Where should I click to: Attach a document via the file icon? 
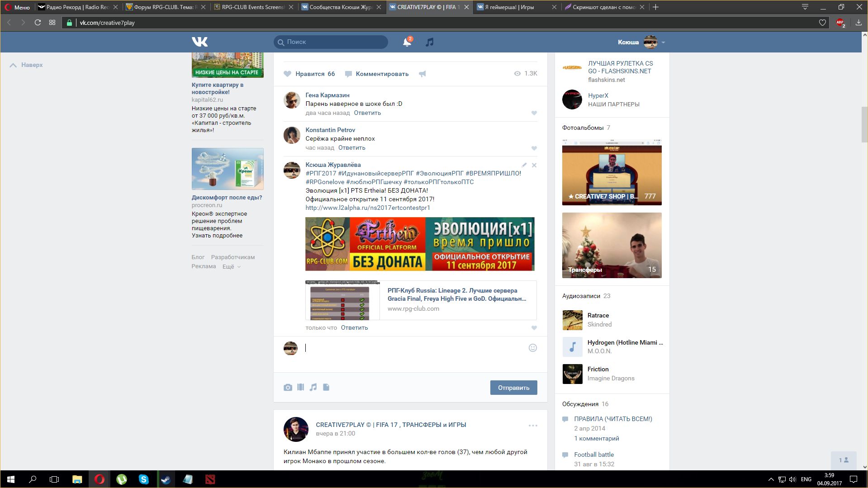pyautogui.click(x=326, y=387)
